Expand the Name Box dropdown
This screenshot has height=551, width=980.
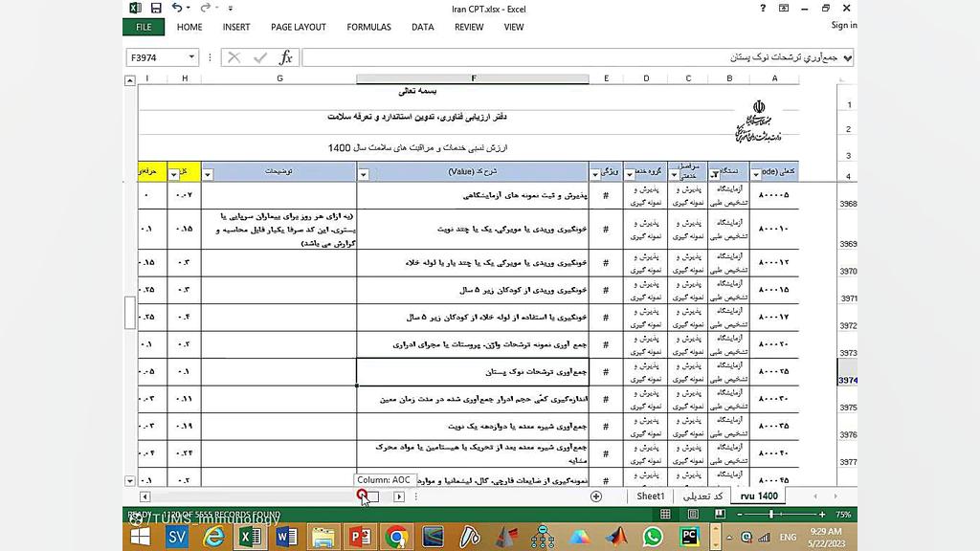(x=192, y=58)
